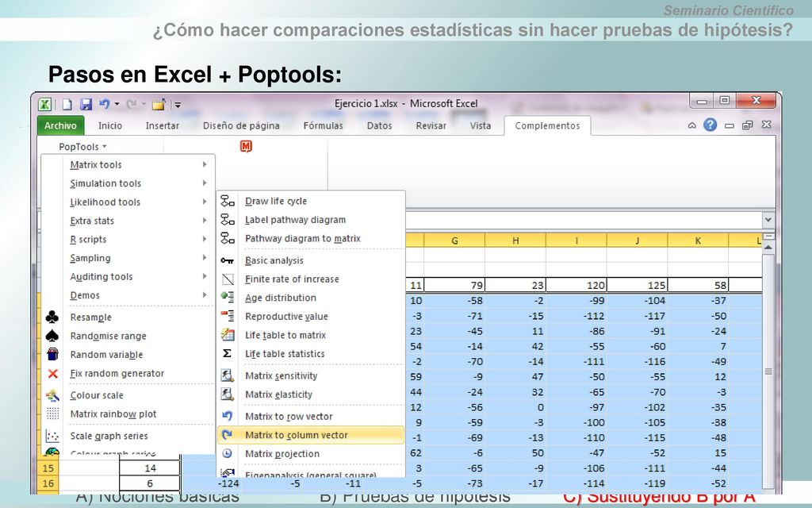Click the New document icon in quick access toolbar
Viewport: 812px width, 508px height.
67,104
